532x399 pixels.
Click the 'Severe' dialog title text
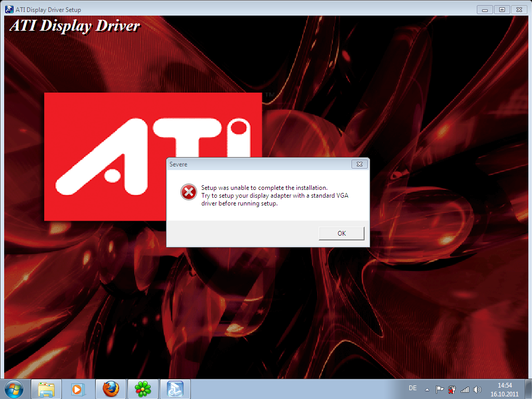(x=178, y=164)
